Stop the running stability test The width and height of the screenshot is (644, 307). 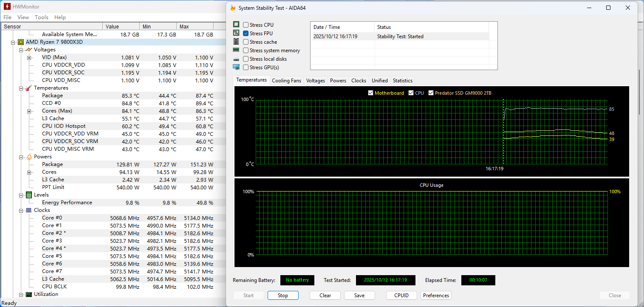tap(283, 296)
